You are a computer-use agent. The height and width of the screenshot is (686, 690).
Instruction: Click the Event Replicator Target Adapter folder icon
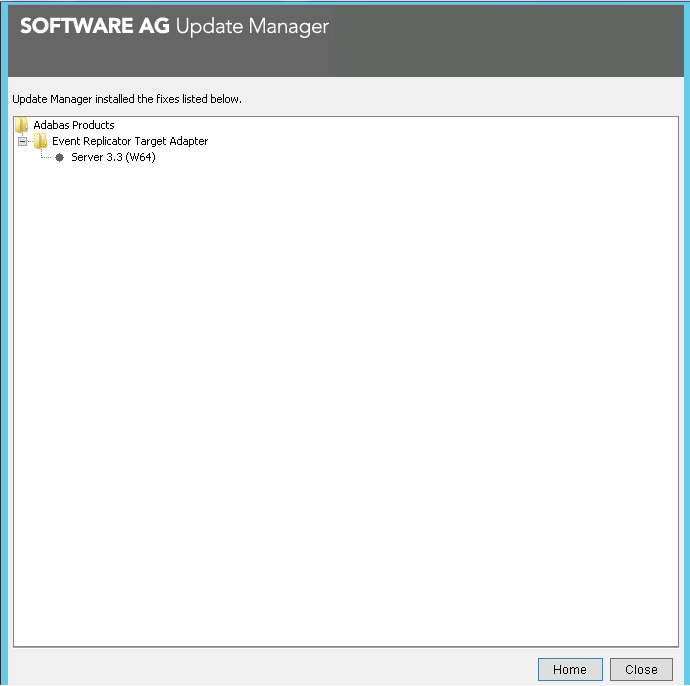[x=40, y=142]
